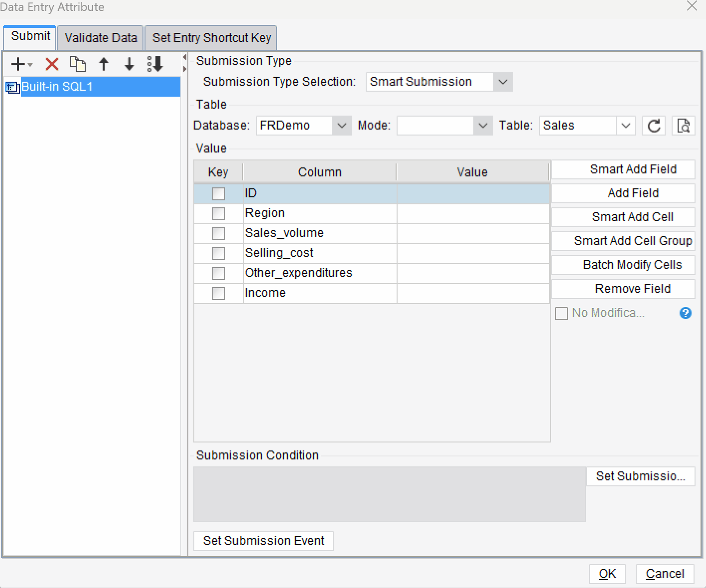
Task: Open the Submission Type Selection dropdown
Action: 503,82
